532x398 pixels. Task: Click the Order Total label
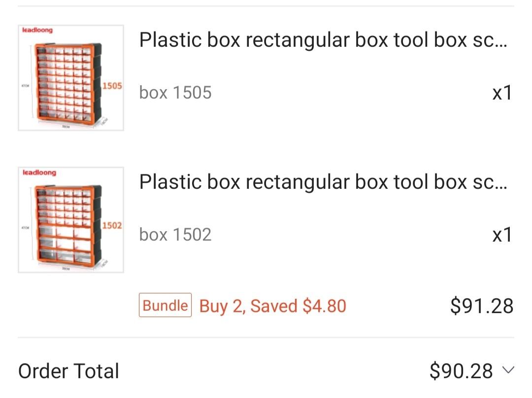pyautogui.click(x=68, y=370)
